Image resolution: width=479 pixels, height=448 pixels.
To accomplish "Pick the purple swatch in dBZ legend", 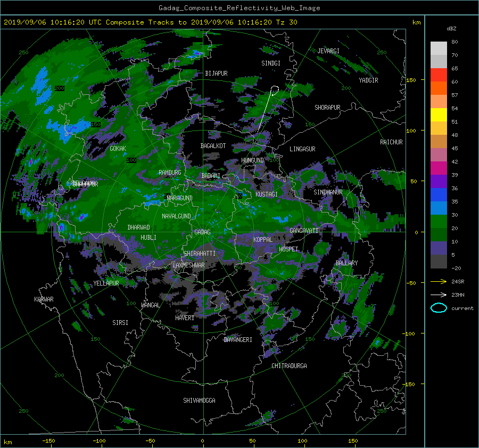I will [439, 181].
